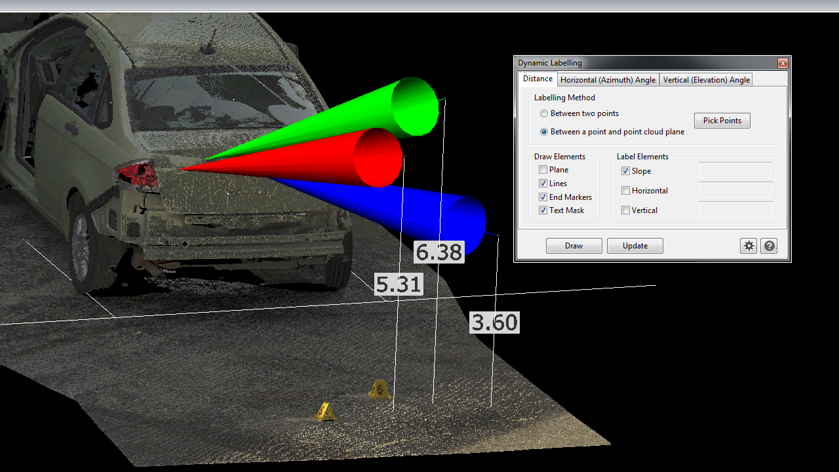Viewport: 839px width, 472px height.
Task: Disable the End Markers checkbox
Action: pyautogui.click(x=543, y=198)
